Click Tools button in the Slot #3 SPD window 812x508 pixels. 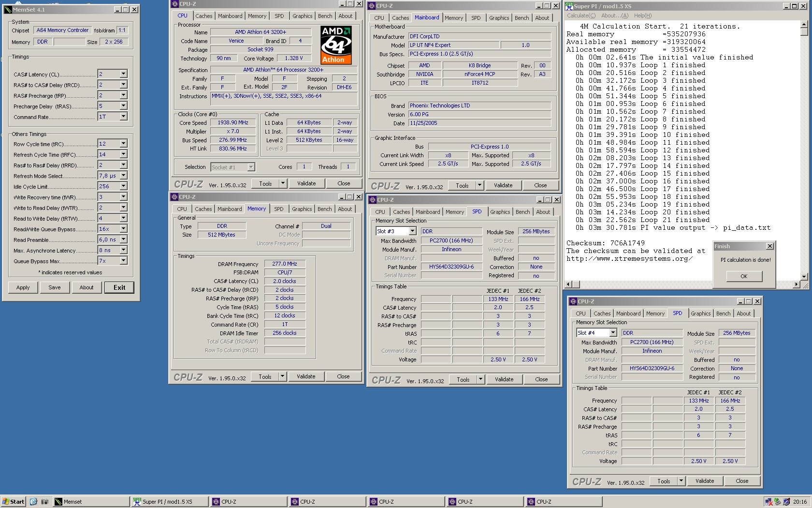pos(463,380)
